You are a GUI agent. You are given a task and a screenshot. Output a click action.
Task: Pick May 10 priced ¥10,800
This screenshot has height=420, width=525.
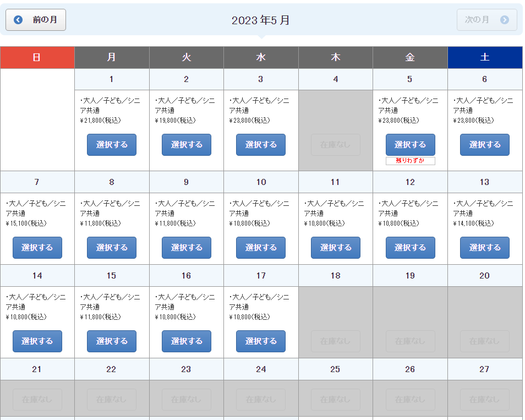point(261,248)
